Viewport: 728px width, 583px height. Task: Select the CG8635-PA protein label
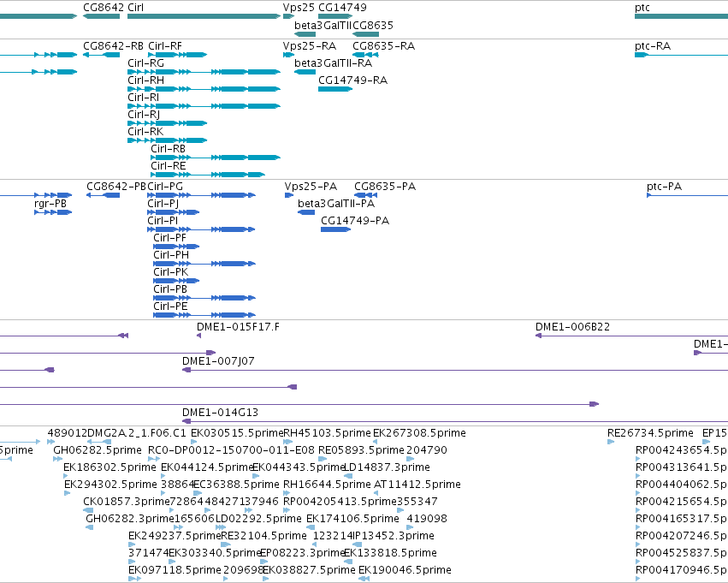tap(385, 187)
